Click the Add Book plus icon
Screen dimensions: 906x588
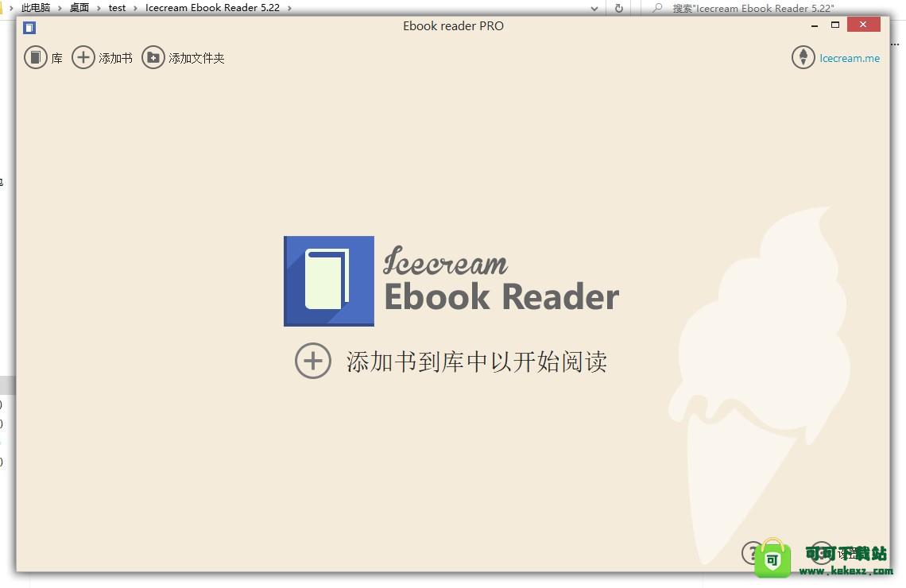(83, 57)
